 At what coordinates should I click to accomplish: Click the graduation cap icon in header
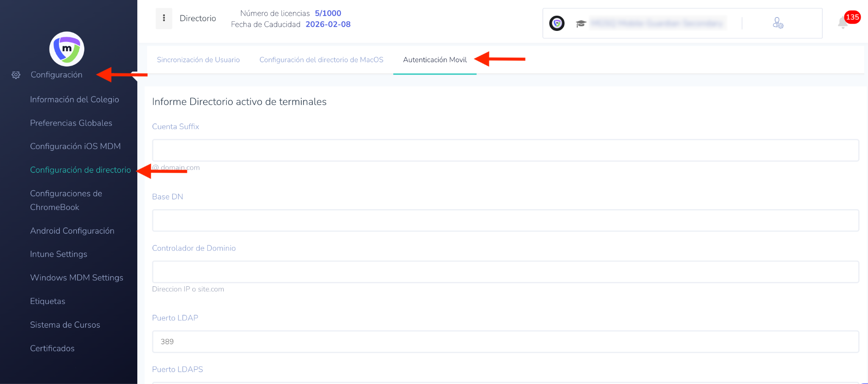click(x=581, y=24)
